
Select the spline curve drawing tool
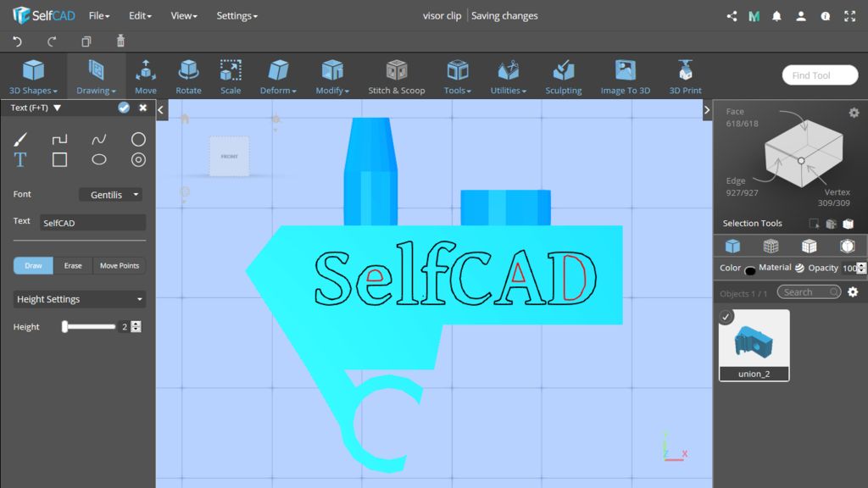[99, 139]
